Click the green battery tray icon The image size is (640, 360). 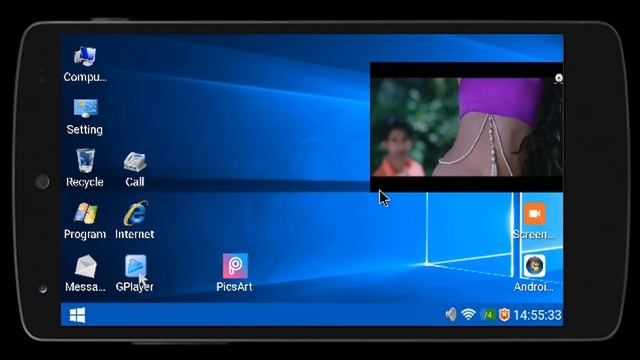click(487, 315)
